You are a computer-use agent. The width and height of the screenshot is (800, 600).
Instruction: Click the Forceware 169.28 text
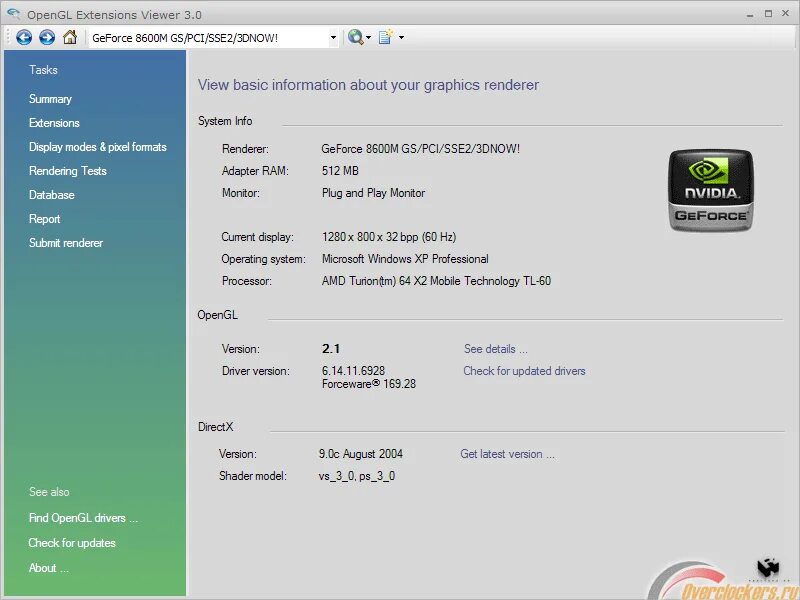[369, 384]
